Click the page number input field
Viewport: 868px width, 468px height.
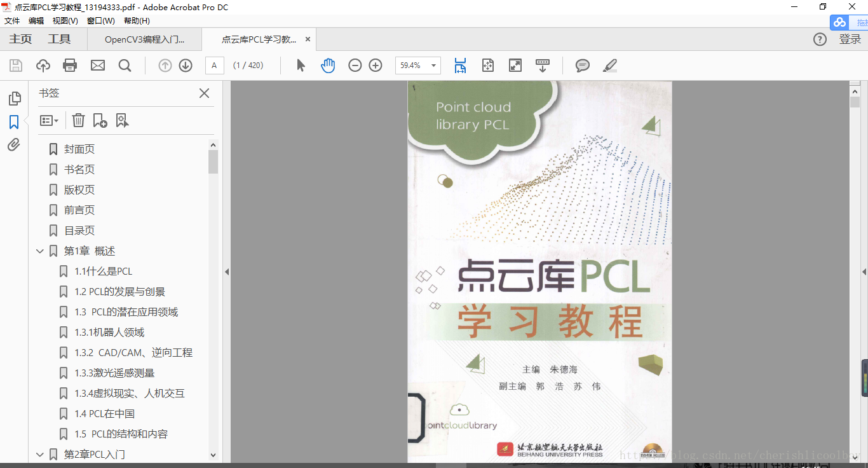click(x=215, y=65)
